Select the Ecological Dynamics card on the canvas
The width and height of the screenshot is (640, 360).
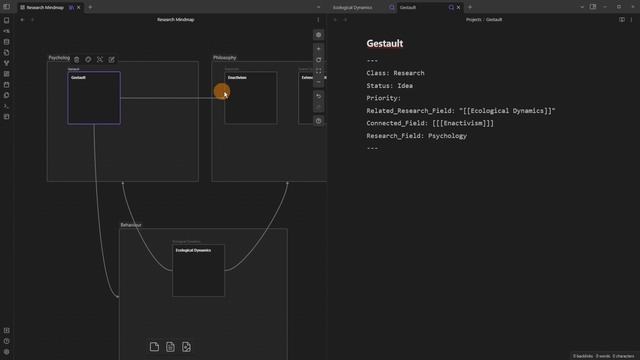tap(198, 271)
